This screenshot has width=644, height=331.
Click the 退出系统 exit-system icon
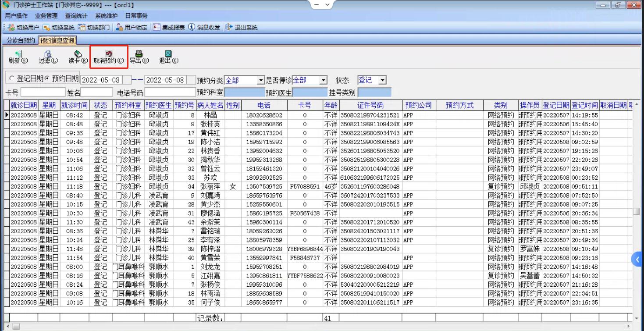pyautogui.click(x=229, y=27)
